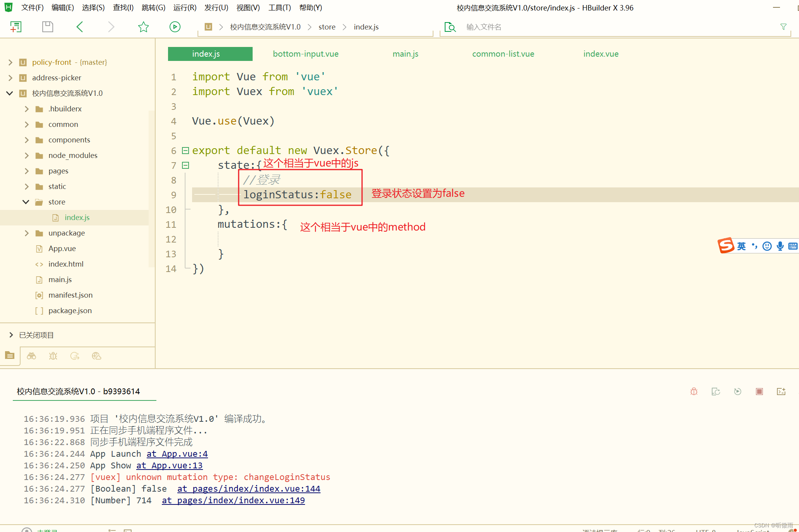
Task: Collapse the 校内信息交流系统V1.0 project
Action: click(10, 93)
